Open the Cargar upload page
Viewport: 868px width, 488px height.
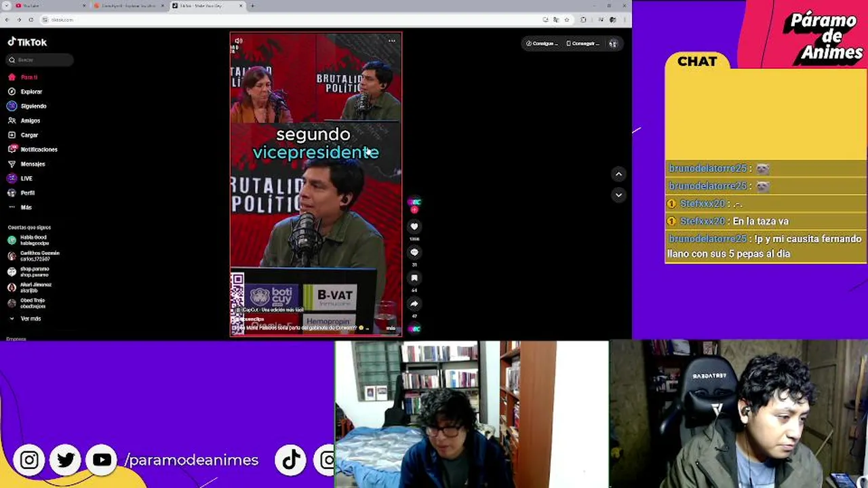[x=23, y=135]
